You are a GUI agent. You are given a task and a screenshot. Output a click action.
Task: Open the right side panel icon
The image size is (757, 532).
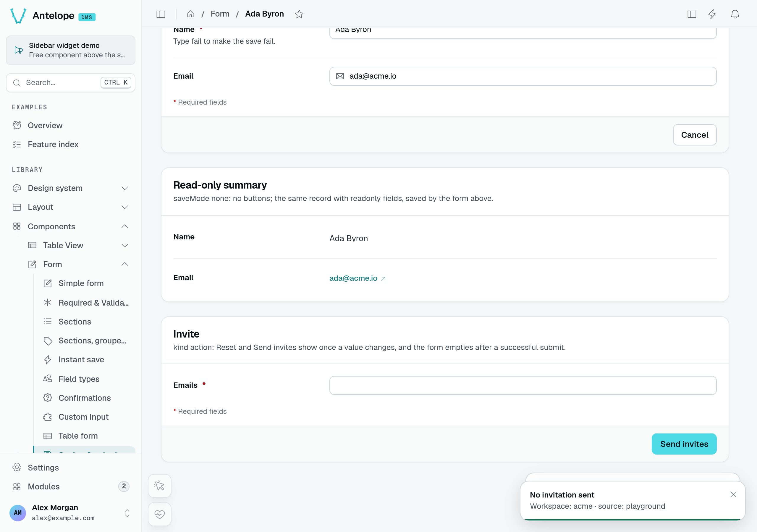pyautogui.click(x=692, y=14)
